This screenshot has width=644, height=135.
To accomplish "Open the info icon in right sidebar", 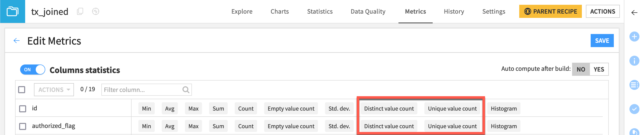I will (x=634, y=61).
